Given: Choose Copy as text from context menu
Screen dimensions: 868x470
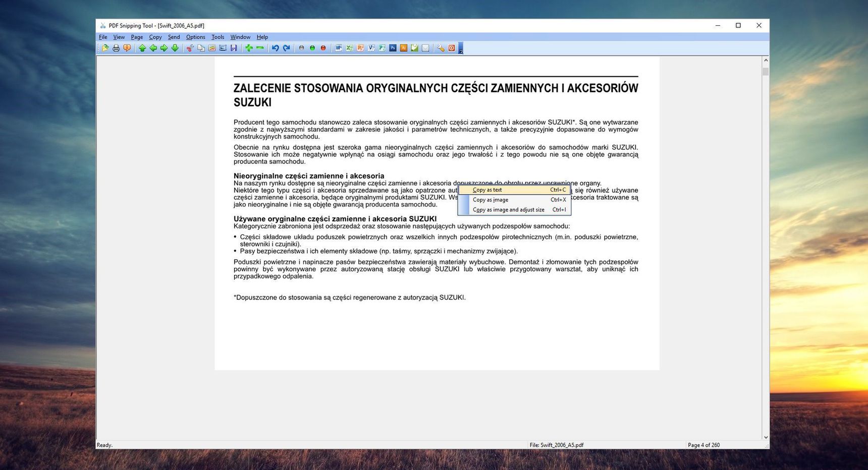Looking at the screenshot, I should [x=514, y=190].
